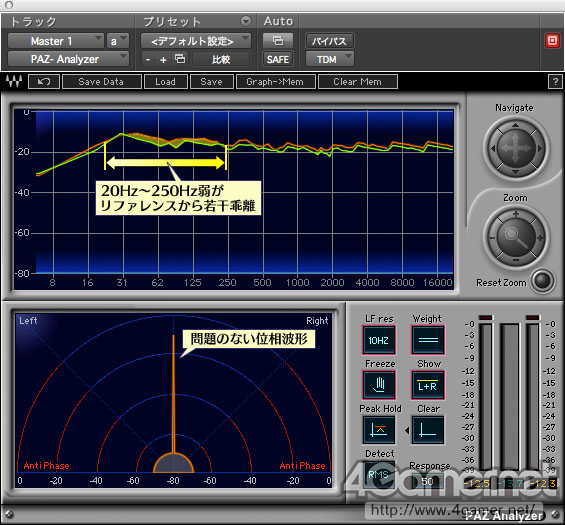This screenshot has width=565, height=525.
Task: Click the center peak value -13.7
Action: click(x=510, y=483)
